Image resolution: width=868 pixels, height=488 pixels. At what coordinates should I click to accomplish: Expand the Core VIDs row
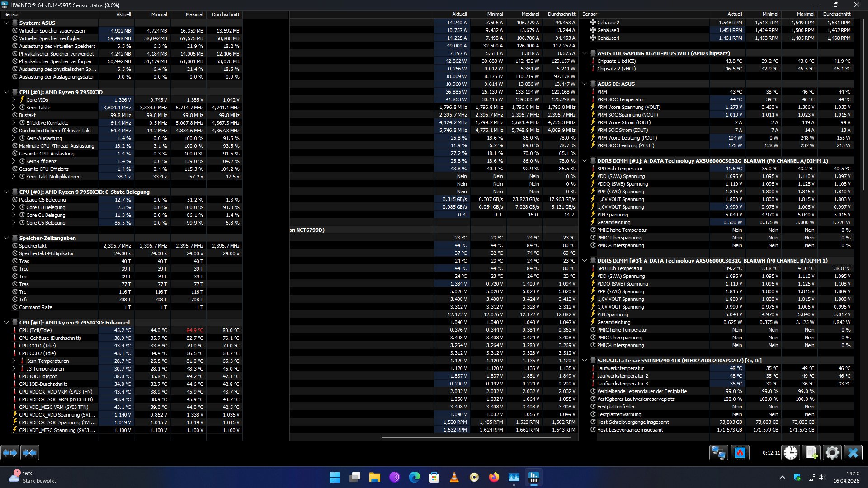pos(14,100)
